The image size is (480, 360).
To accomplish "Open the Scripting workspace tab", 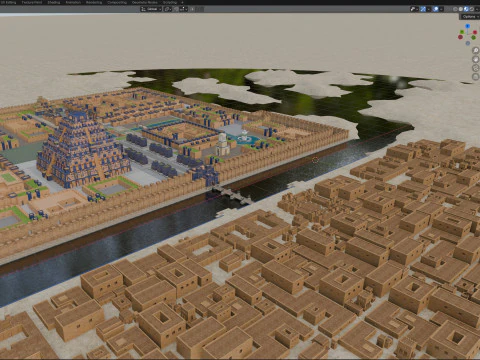I will tap(170, 2).
